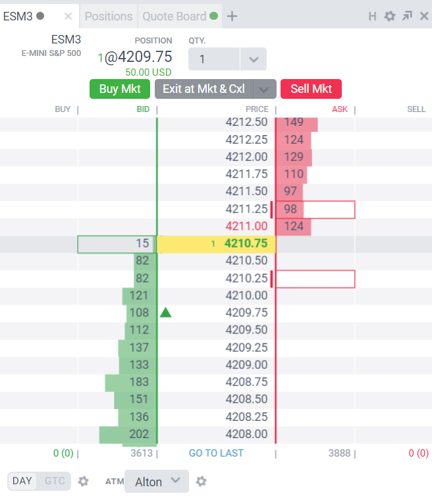Switch to the Positions tab
Screen dimensions: 432x504
[x=109, y=16]
